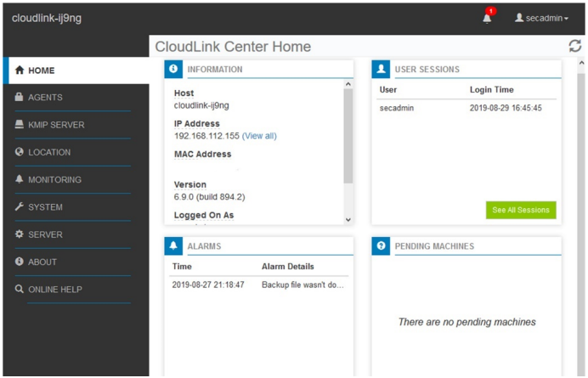588x378 pixels.
Task: Click the host value cloudlink-ij9ng in Information
Action: (x=201, y=105)
